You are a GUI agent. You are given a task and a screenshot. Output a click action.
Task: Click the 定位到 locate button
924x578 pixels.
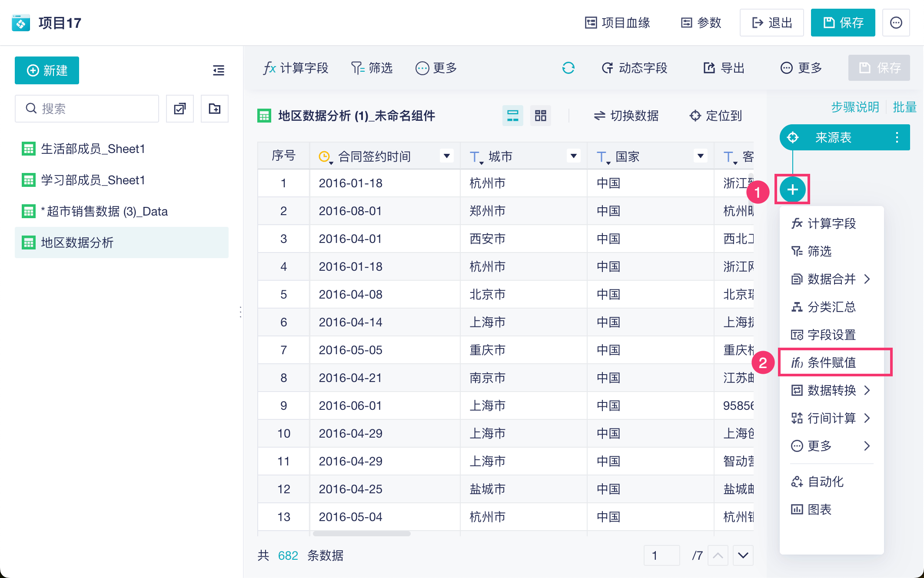[x=715, y=116]
